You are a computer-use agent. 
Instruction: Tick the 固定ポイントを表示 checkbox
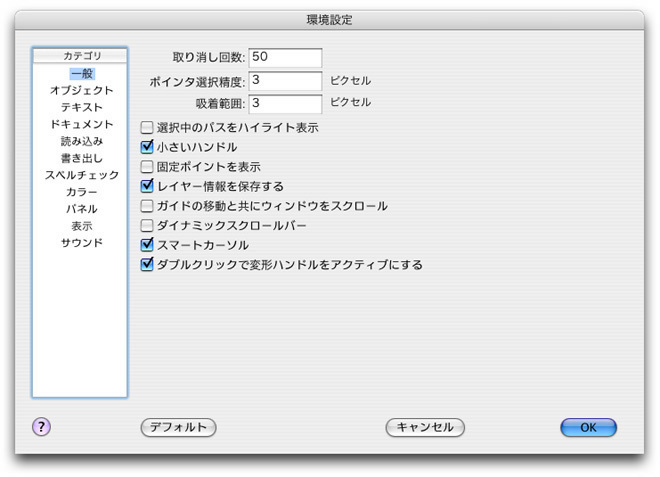(x=147, y=167)
